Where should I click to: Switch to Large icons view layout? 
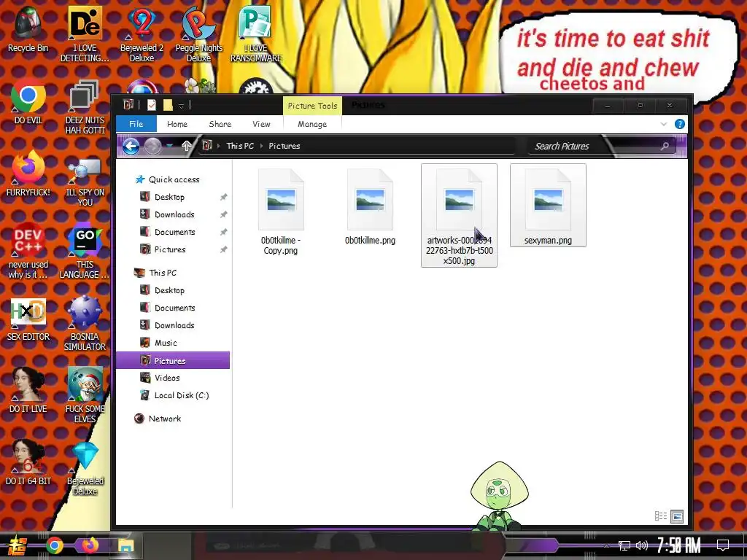tap(676, 516)
